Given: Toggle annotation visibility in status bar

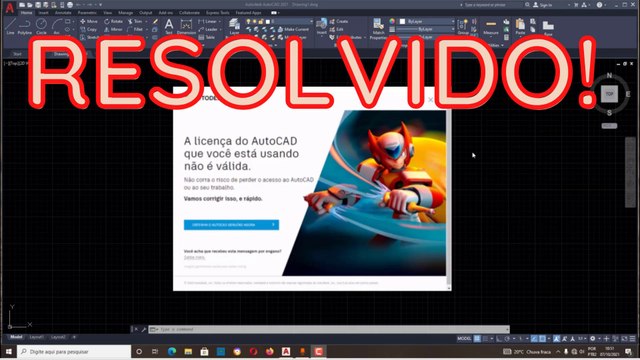Looking at the screenshot, I should [x=557, y=339].
